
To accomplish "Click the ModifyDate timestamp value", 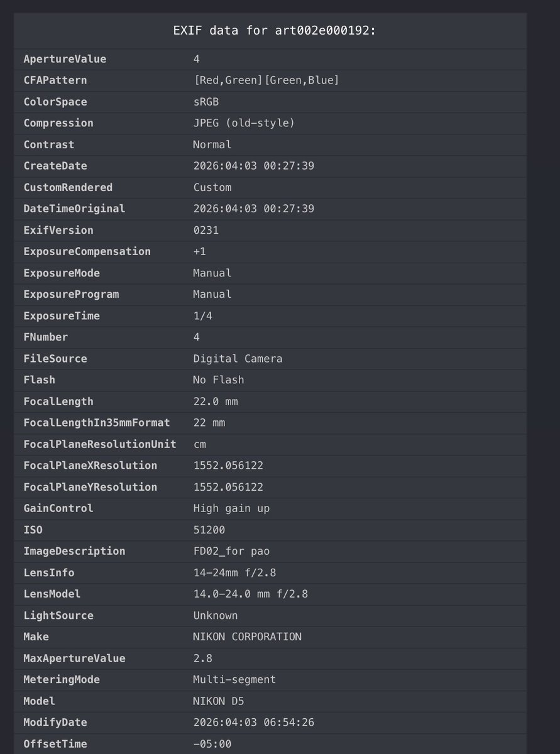I will (x=253, y=722).
